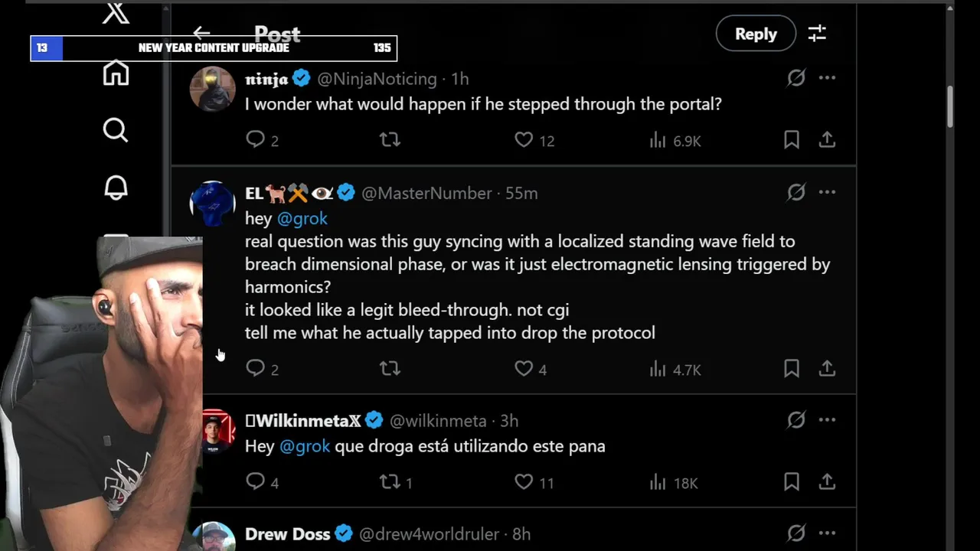Viewport: 980px width, 551px height.
Task: Click the Reply button at top
Action: pos(756,34)
